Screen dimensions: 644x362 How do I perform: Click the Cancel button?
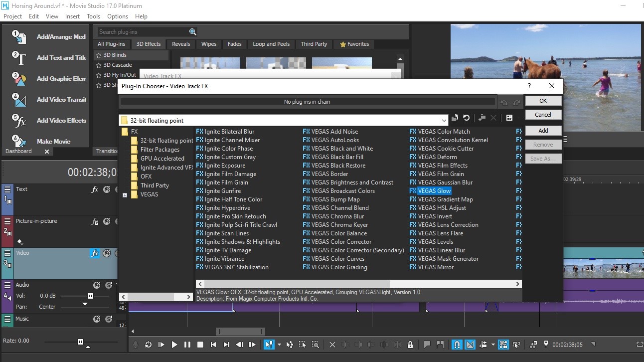click(x=543, y=115)
